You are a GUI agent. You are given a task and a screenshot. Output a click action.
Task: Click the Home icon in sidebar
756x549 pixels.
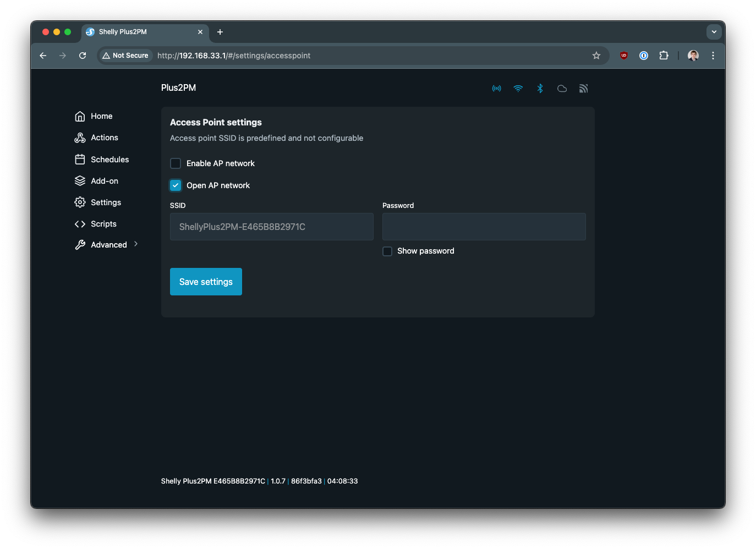(80, 116)
